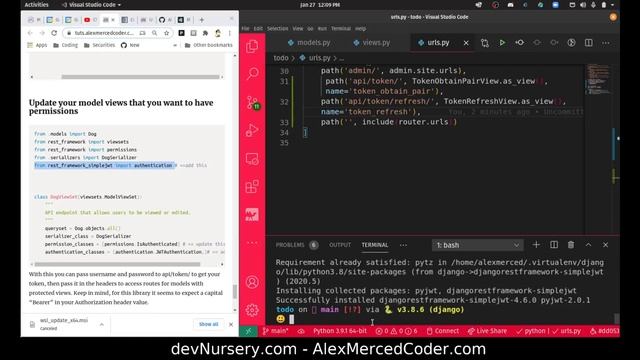640x360 pixels.
Task: Click Connect in the status bar
Action: click(x=442, y=331)
